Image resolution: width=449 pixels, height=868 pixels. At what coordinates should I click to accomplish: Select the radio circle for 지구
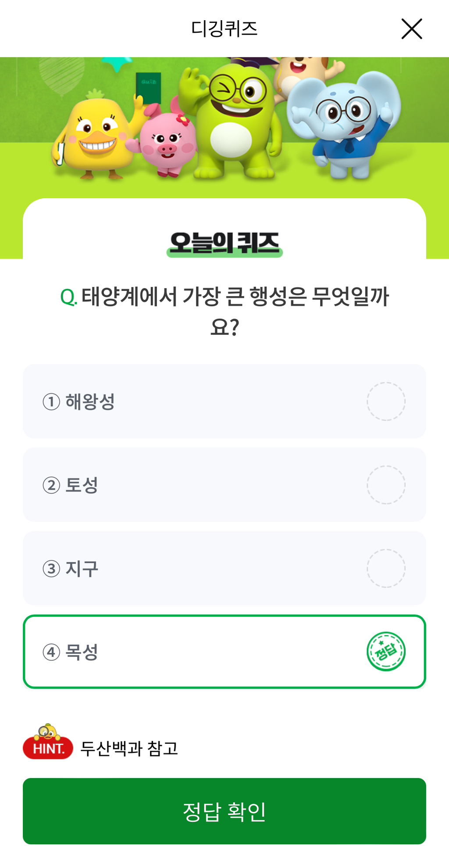click(386, 568)
